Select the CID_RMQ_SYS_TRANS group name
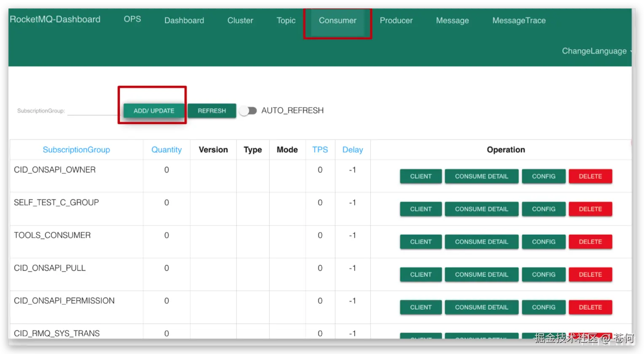This screenshot has width=644, height=354. [x=57, y=333]
